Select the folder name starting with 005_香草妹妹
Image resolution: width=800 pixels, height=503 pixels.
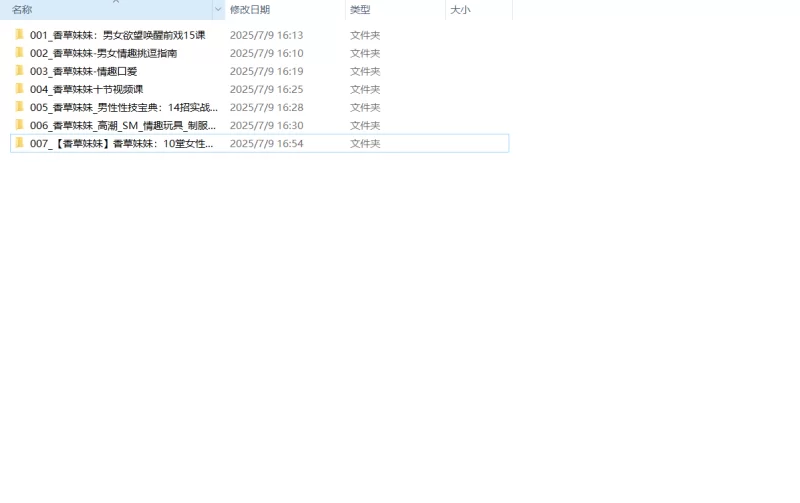pos(123,108)
